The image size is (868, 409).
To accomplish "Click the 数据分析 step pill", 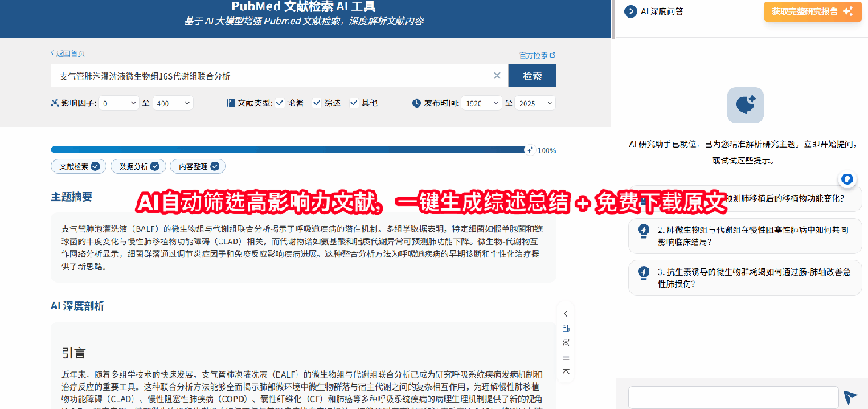I will 138,166.
